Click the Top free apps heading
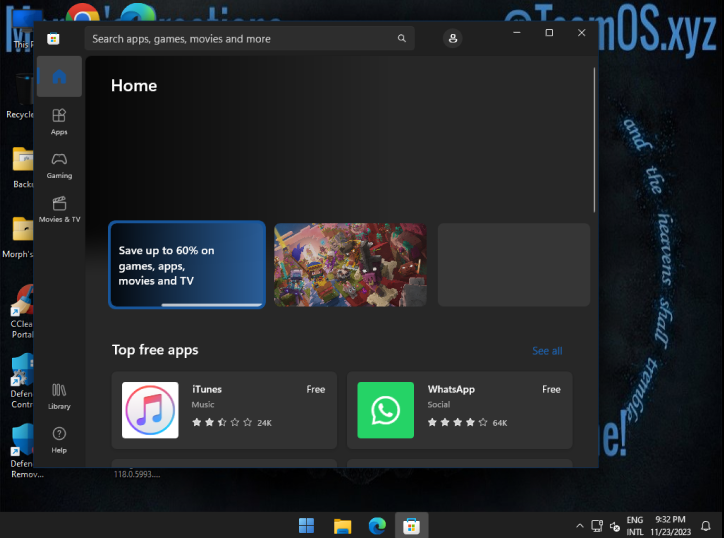This screenshot has height=538, width=724. (155, 350)
